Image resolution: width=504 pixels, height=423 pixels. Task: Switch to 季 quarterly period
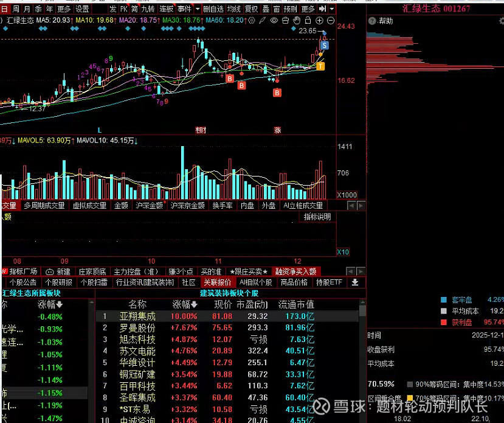38,9
